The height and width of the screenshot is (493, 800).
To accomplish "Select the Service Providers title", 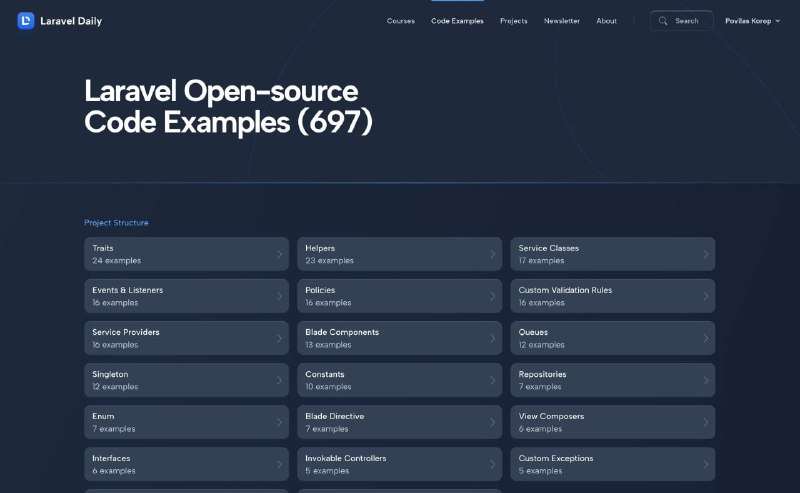I will tap(126, 332).
